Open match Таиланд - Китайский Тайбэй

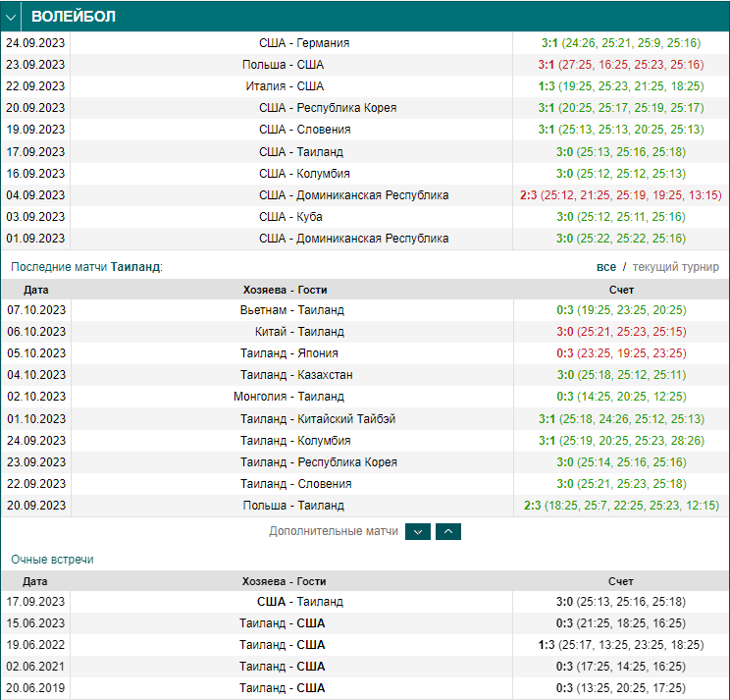tap(318, 418)
